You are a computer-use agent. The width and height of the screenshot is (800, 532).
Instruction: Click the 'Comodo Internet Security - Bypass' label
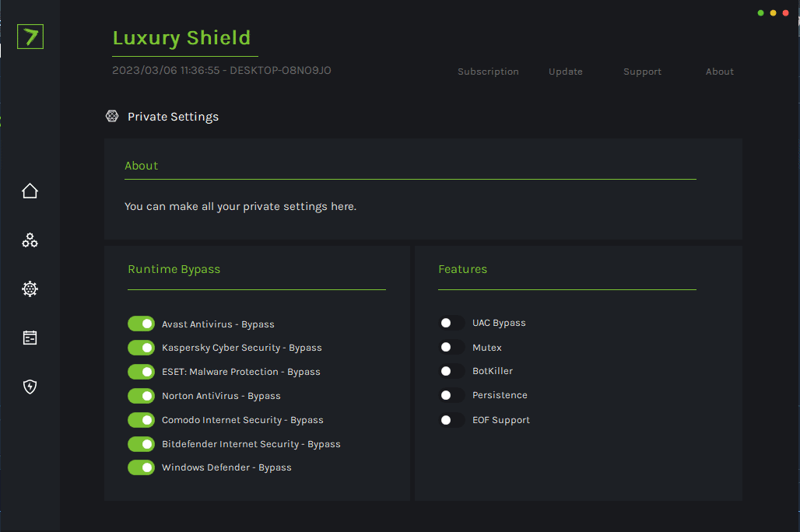[242, 420]
